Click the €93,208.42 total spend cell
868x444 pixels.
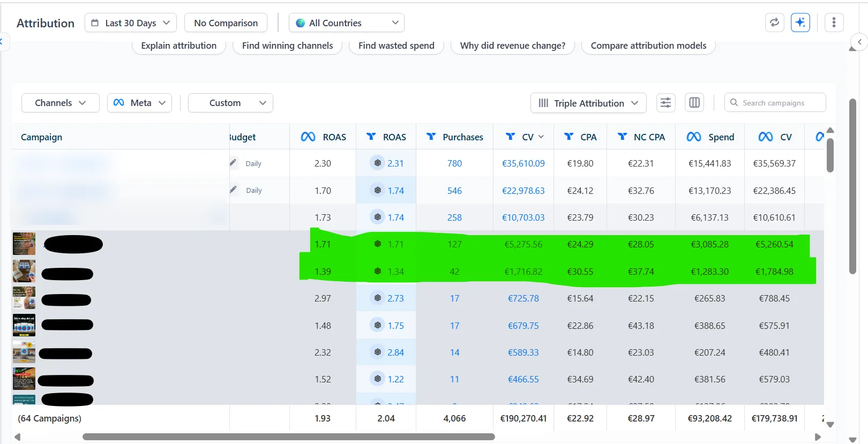pos(709,418)
